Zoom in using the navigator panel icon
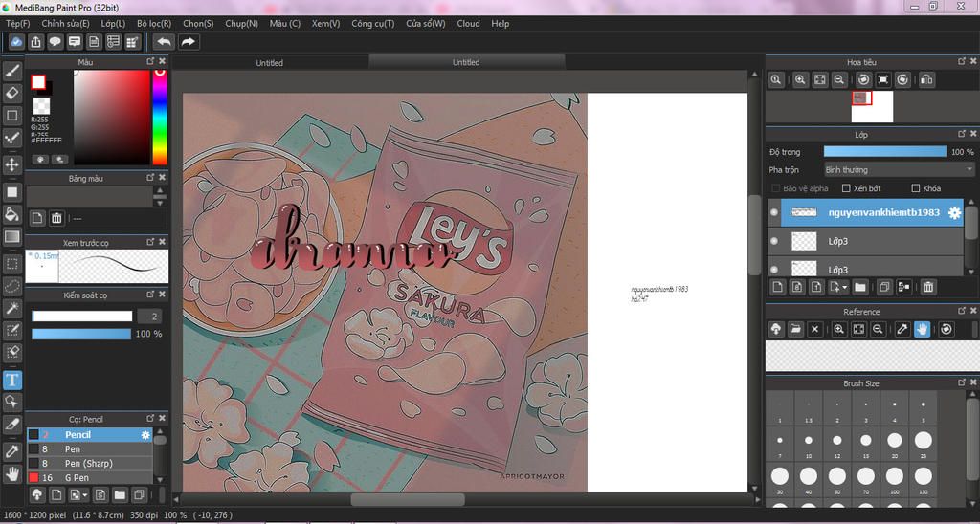Viewport: 980px width, 524px height. 800,80
